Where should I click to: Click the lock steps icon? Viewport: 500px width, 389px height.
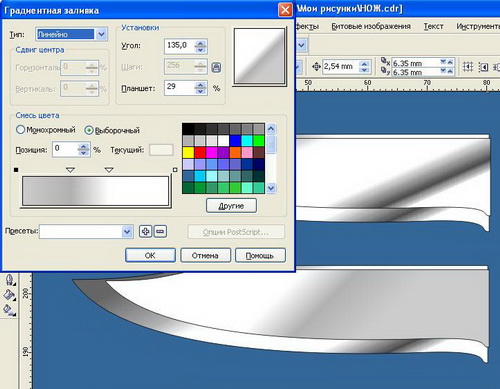pyautogui.click(x=216, y=67)
